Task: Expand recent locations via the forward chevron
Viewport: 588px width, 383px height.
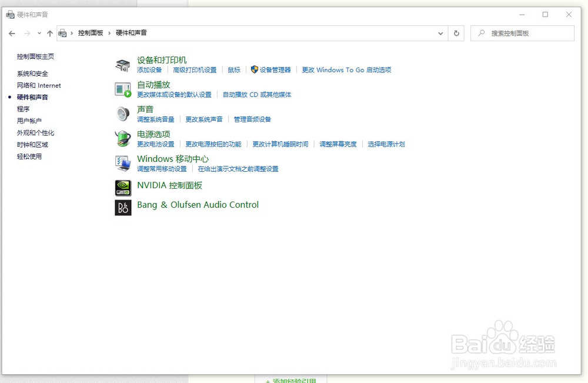Action: pos(39,34)
